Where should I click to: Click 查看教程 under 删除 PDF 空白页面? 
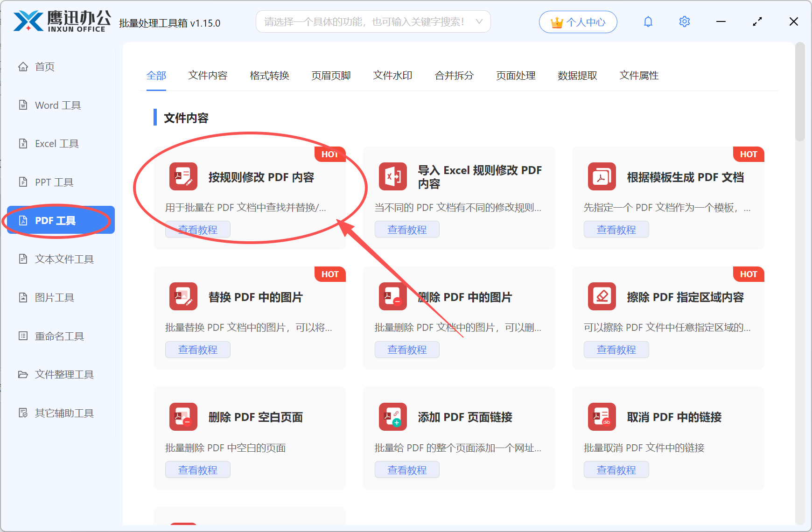coord(197,469)
